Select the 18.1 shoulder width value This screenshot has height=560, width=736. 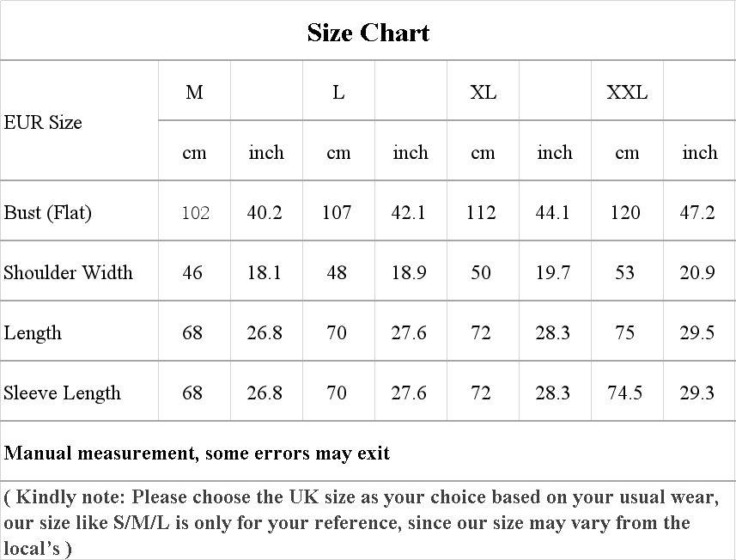265,272
